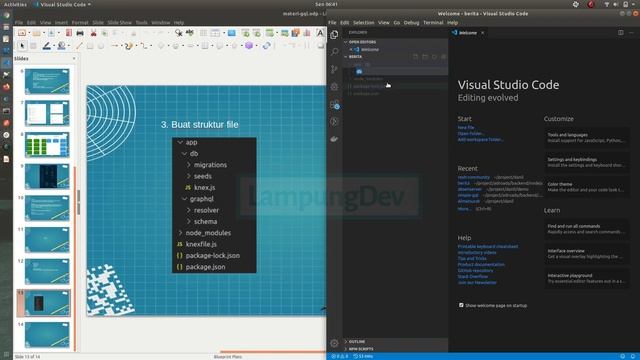Click the Print icon in Impress toolbar
Screen dimensions: 640x360
click(x=80, y=33)
